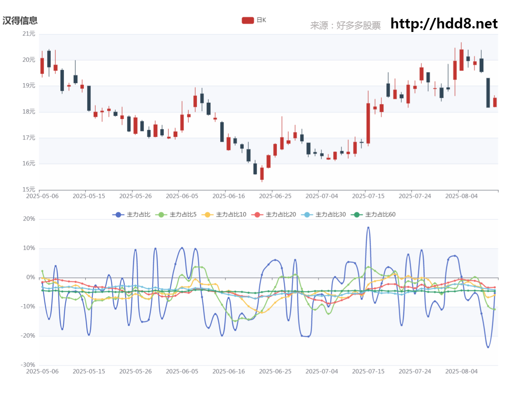532x404 pixels.
Task: Toggle the 日K candlestick legend
Action: click(x=254, y=20)
